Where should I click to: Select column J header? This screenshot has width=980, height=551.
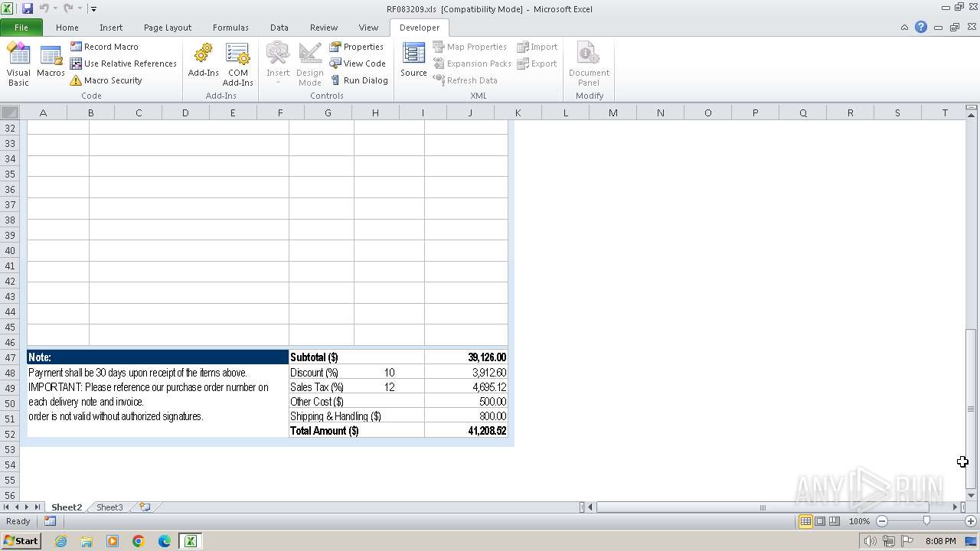(x=470, y=112)
